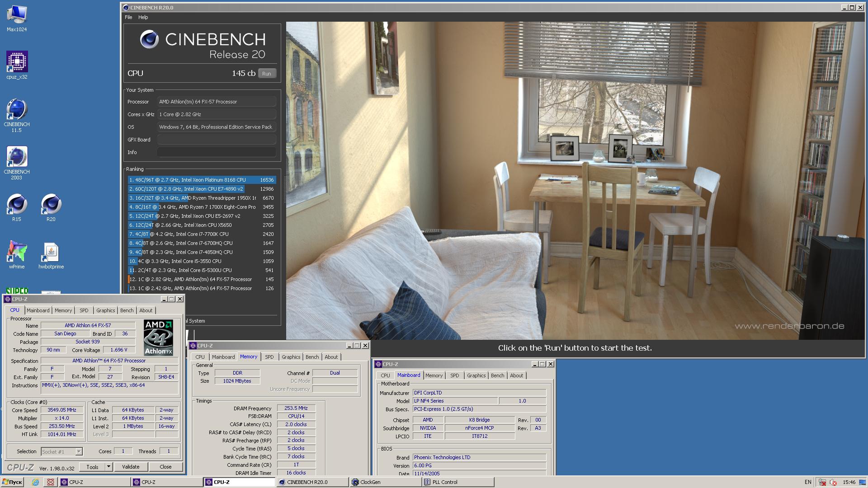The width and height of the screenshot is (868, 488).
Task: Open the Internet Explorer quick launch icon
Action: pyautogui.click(x=35, y=482)
